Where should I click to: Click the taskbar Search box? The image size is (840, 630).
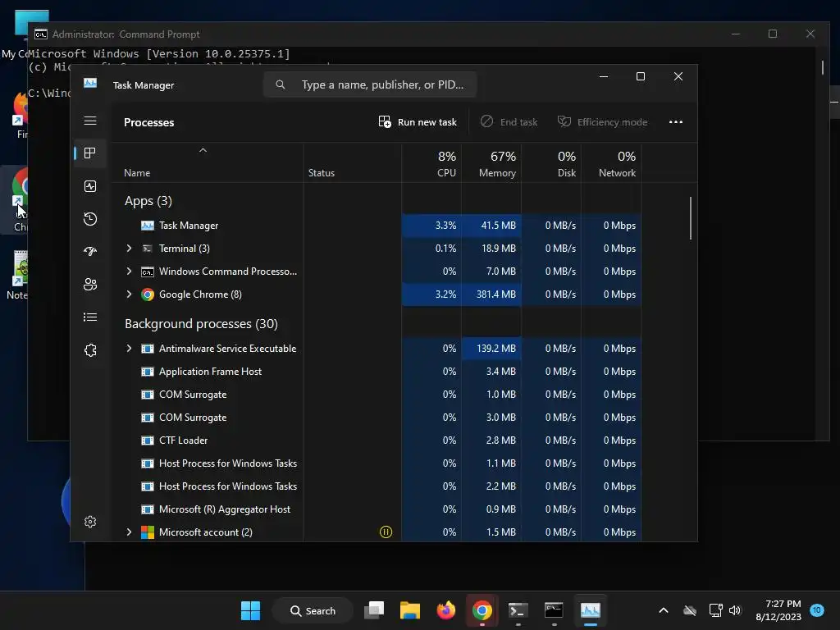click(x=313, y=610)
